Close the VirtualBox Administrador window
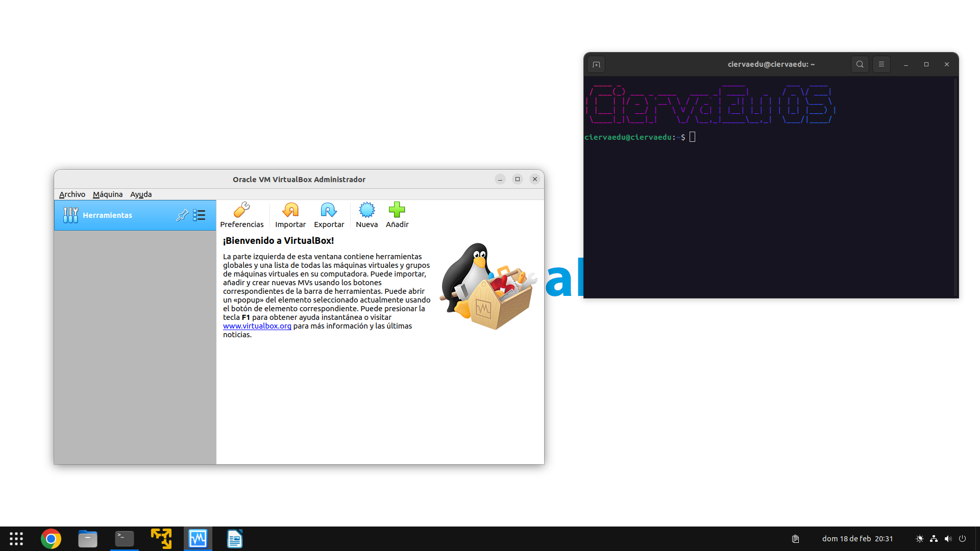The image size is (980, 551). tap(535, 179)
